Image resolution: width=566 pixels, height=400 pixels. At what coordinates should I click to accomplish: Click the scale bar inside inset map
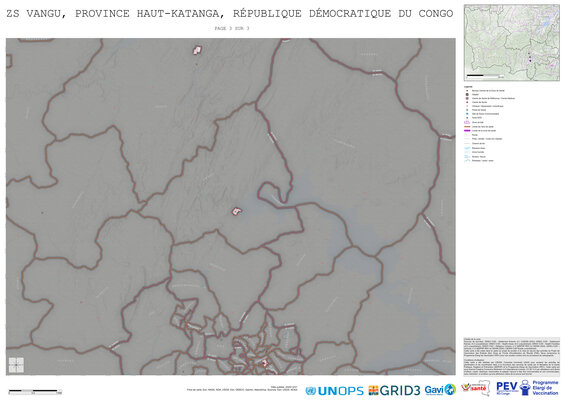tap(485, 76)
